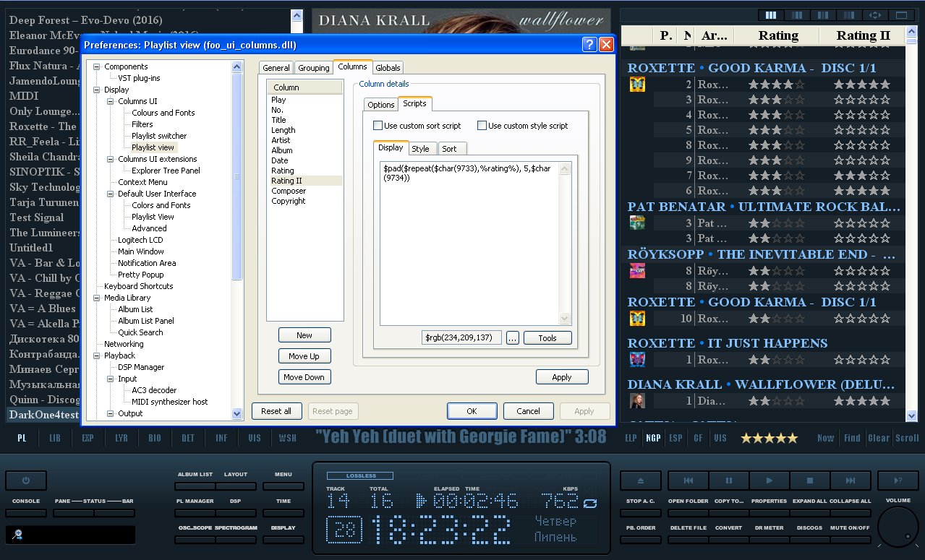
Task: Enable Use custom sort script checkbox
Action: 378,126
